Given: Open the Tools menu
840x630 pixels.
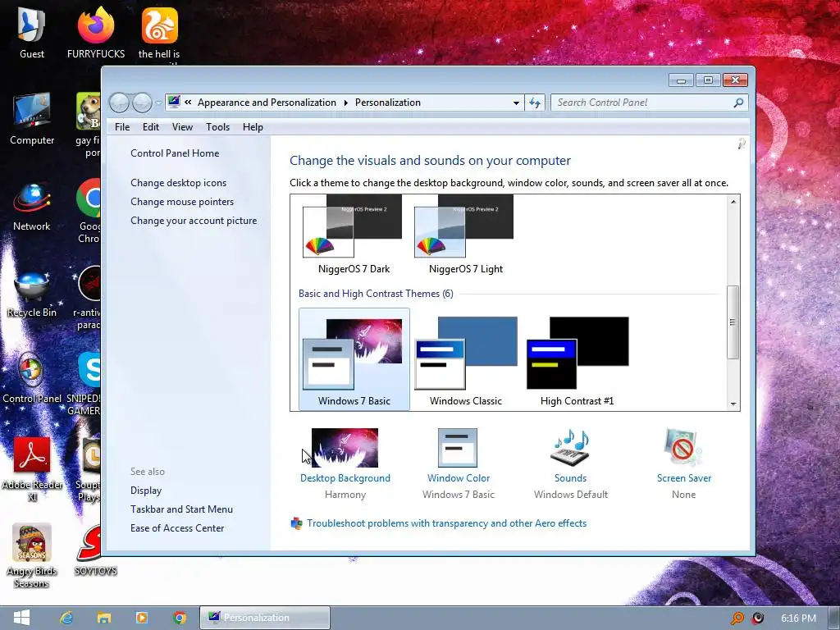Looking at the screenshot, I should click(217, 127).
